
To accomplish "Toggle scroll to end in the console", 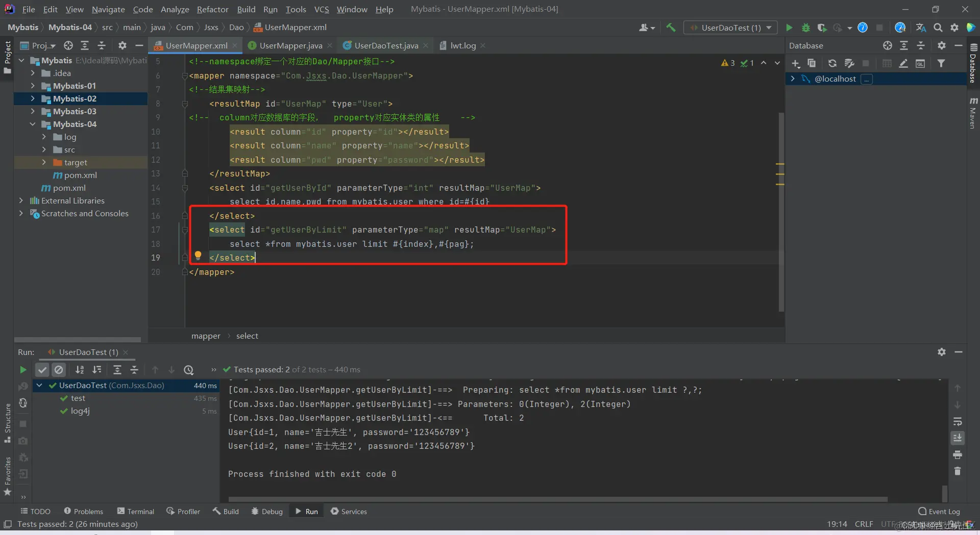I will [958, 438].
